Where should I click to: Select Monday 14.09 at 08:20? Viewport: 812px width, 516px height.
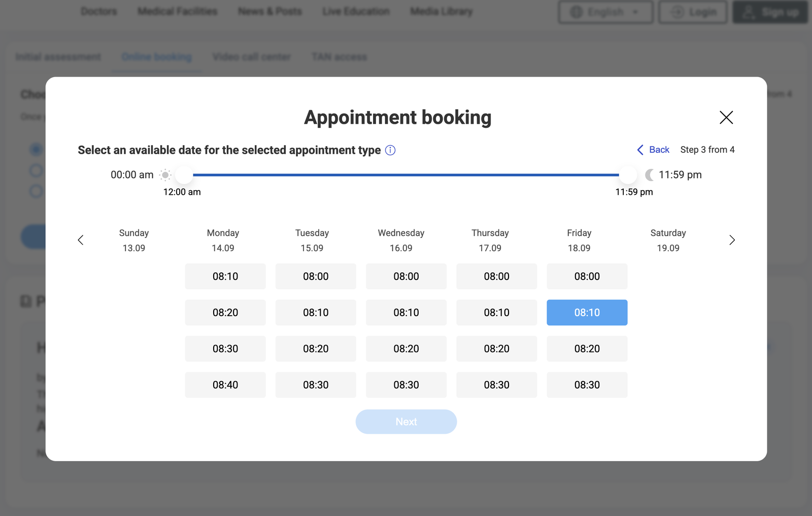225,313
